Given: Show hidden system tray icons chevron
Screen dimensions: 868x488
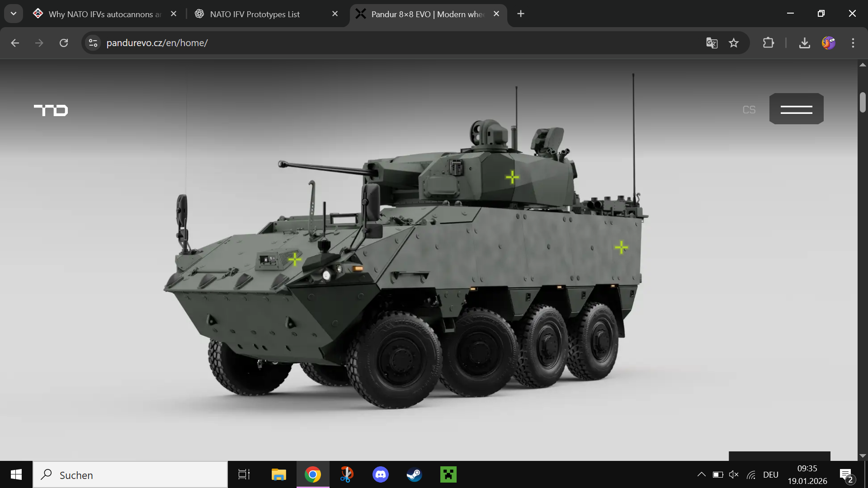Looking at the screenshot, I should tap(701, 474).
